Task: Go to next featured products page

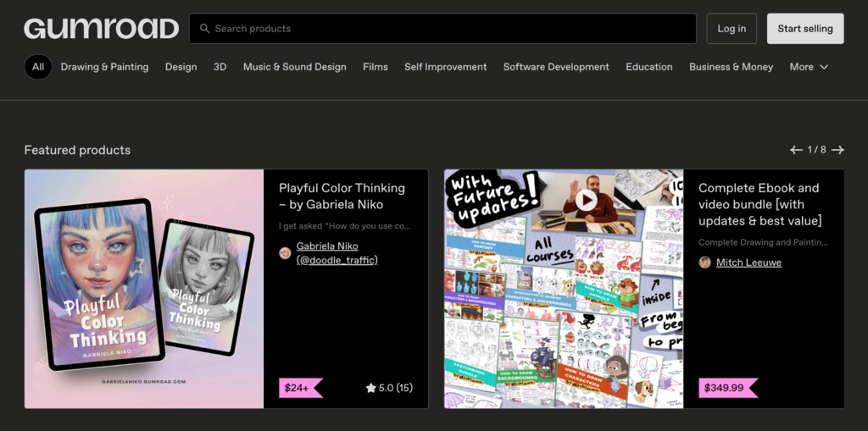Action: click(x=837, y=150)
